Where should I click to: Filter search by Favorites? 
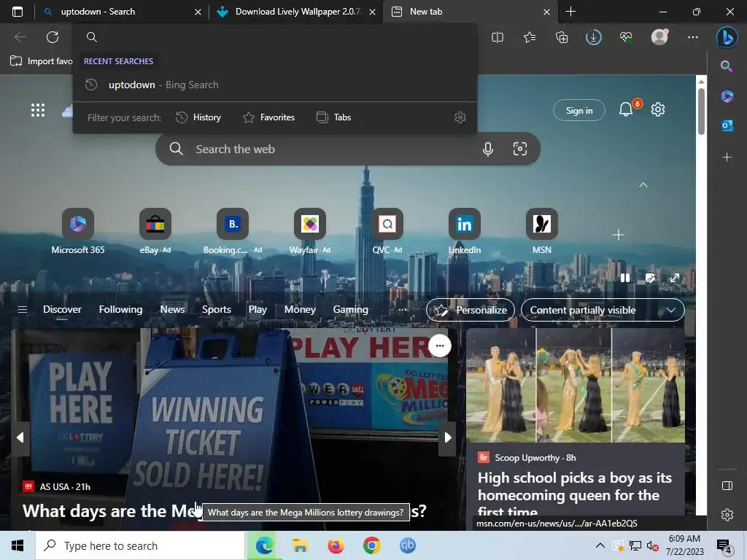pos(268,117)
